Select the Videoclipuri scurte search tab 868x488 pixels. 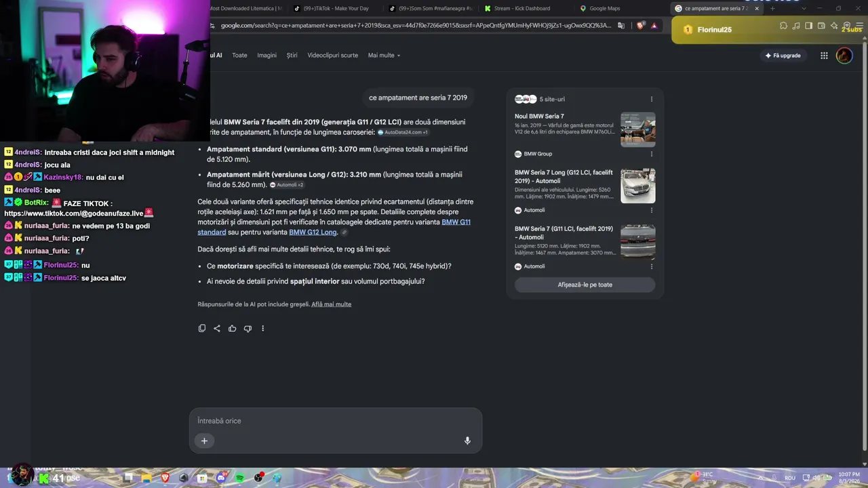[x=332, y=56]
